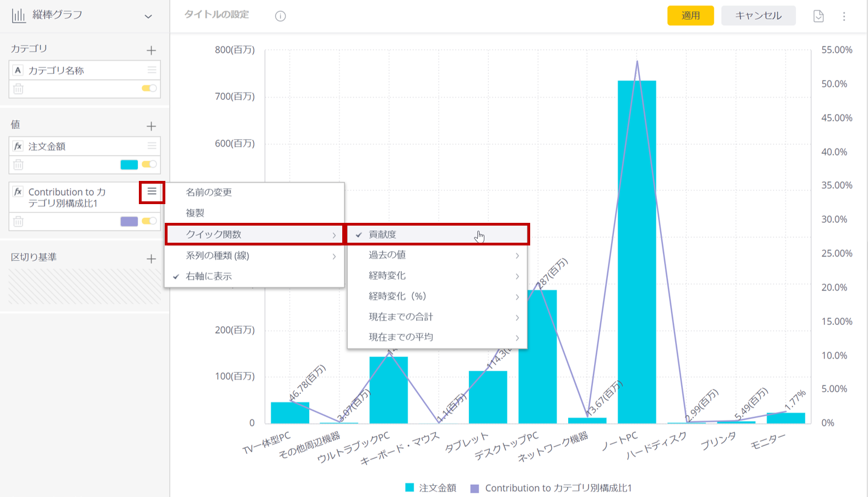Viewport: 868px width, 497px height.
Task: Add a new value with plus icon
Action: [x=152, y=126]
